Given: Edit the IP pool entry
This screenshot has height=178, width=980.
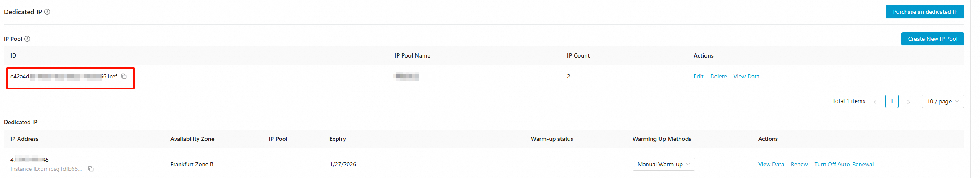Looking at the screenshot, I should tap(698, 76).
